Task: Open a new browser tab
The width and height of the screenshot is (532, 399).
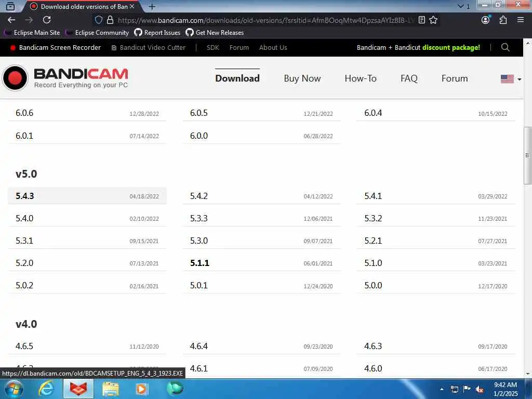Action: click(x=152, y=6)
